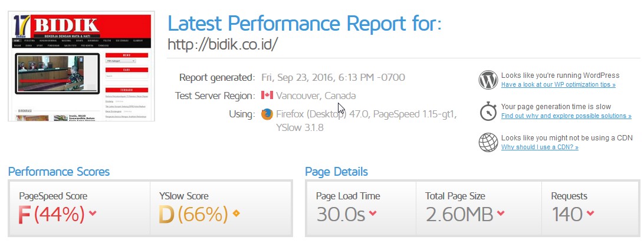The height and width of the screenshot is (243, 644).
Task: Open the WP optimization tips link
Action: click(558, 84)
